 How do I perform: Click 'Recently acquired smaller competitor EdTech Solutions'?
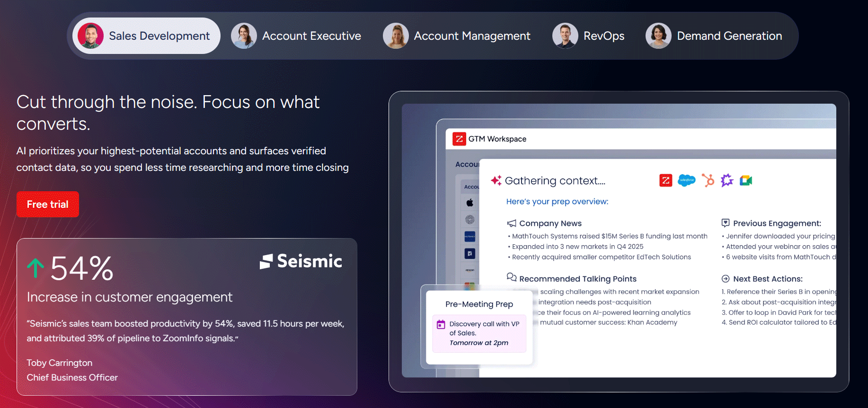pyautogui.click(x=599, y=257)
